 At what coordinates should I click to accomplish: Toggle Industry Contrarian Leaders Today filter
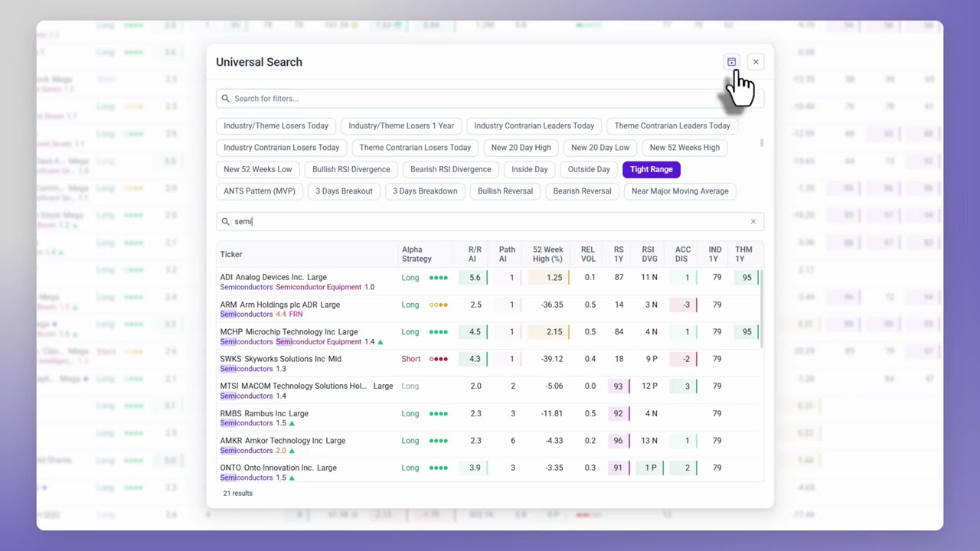click(534, 126)
